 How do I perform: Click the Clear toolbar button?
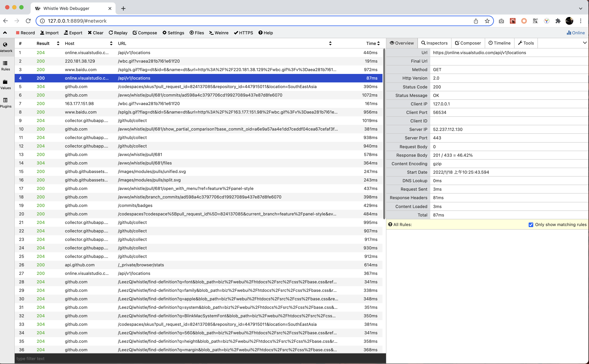95,33
